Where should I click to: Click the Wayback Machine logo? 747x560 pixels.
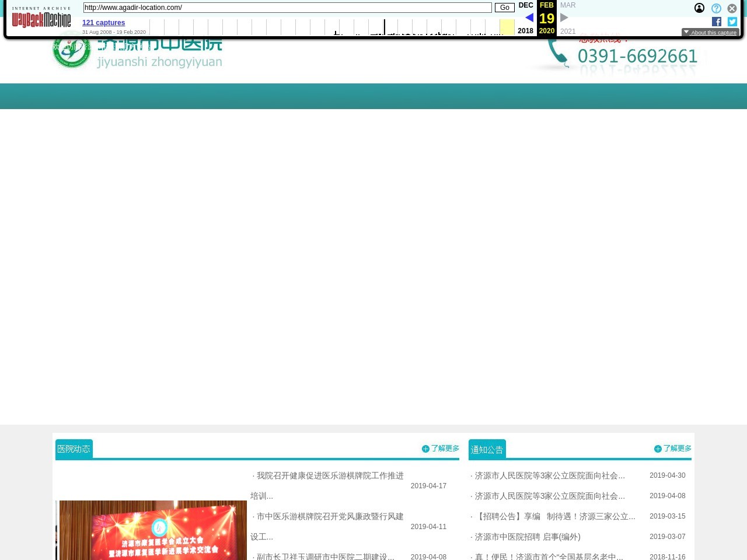point(41,18)
